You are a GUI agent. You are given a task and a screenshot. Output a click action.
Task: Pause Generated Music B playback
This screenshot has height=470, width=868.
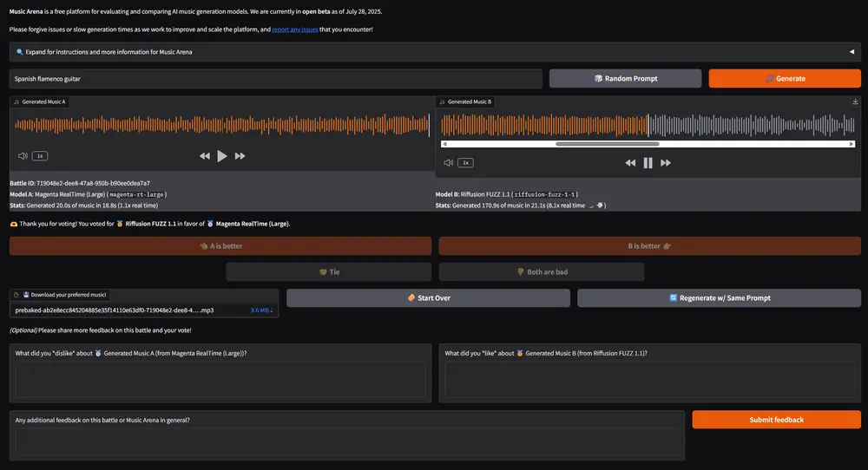[648, 162]
